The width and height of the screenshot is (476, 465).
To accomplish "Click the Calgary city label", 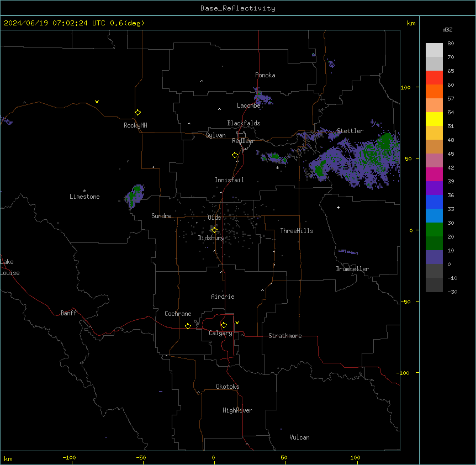I will pyautogui.click(x=220, y=333).
